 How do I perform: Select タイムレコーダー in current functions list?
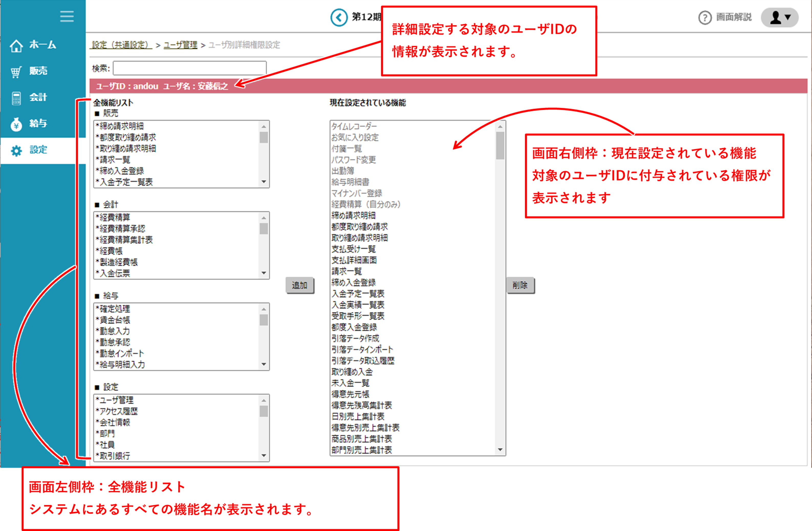[x=413, y=127]
